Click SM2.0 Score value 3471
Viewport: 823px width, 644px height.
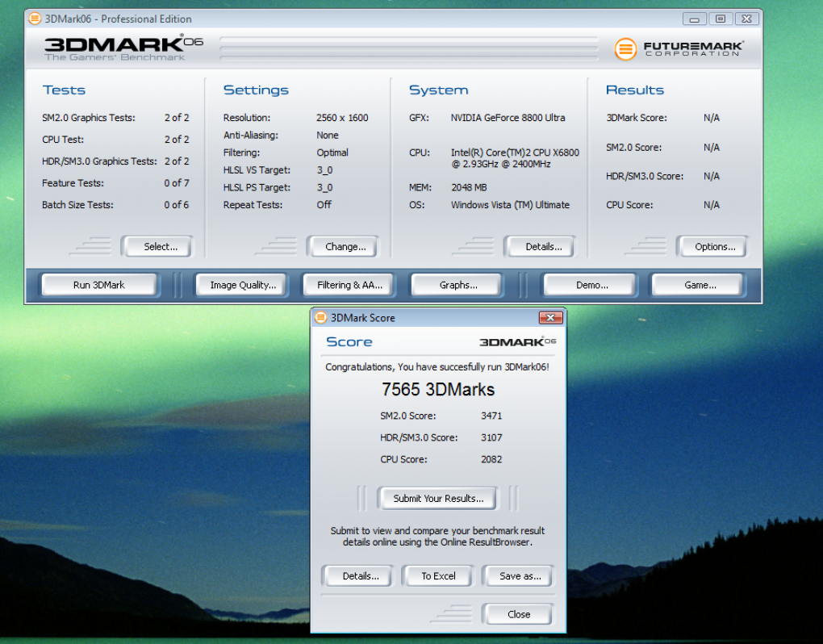coord(491,416)
